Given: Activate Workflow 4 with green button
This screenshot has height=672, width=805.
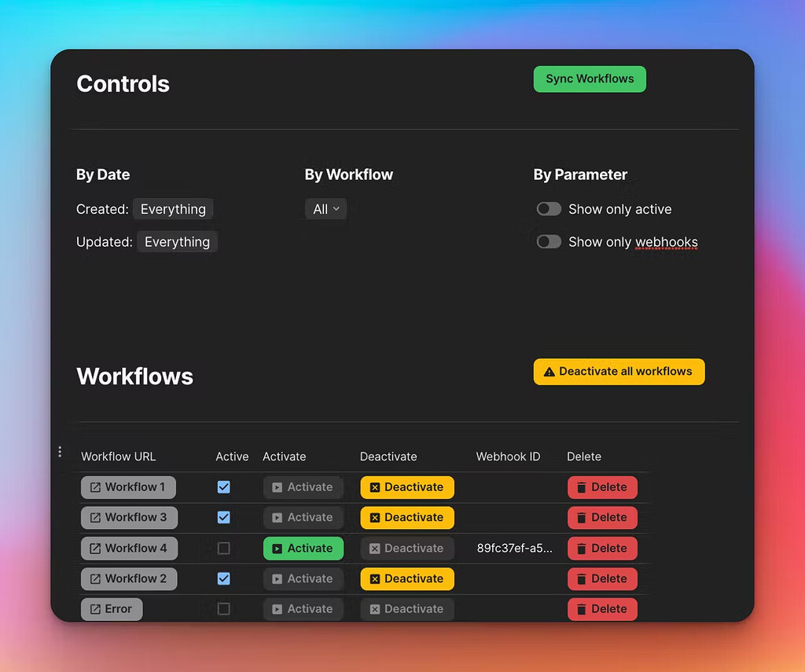Looking at the screenshot, I should (x=303, y=549).
